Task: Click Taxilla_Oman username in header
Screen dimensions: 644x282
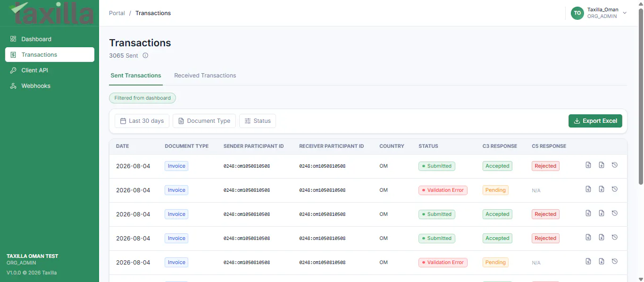Action: 602,10
